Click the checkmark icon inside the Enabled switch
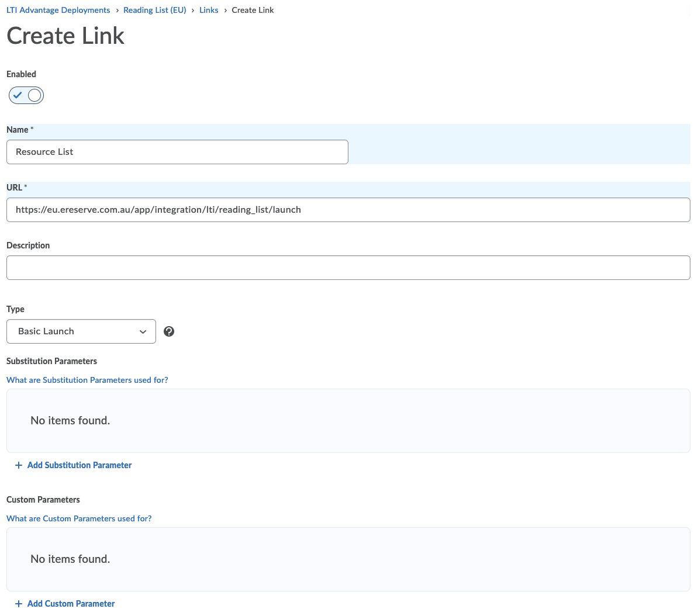The height and width of the screenshot is (616, 698). pyautogui.click(x=18, y=95)
